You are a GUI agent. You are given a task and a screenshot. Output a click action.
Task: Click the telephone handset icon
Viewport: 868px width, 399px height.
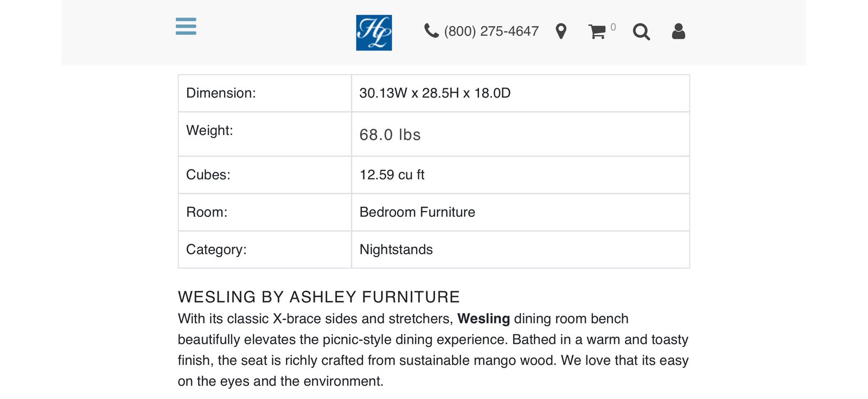[431, 31]
